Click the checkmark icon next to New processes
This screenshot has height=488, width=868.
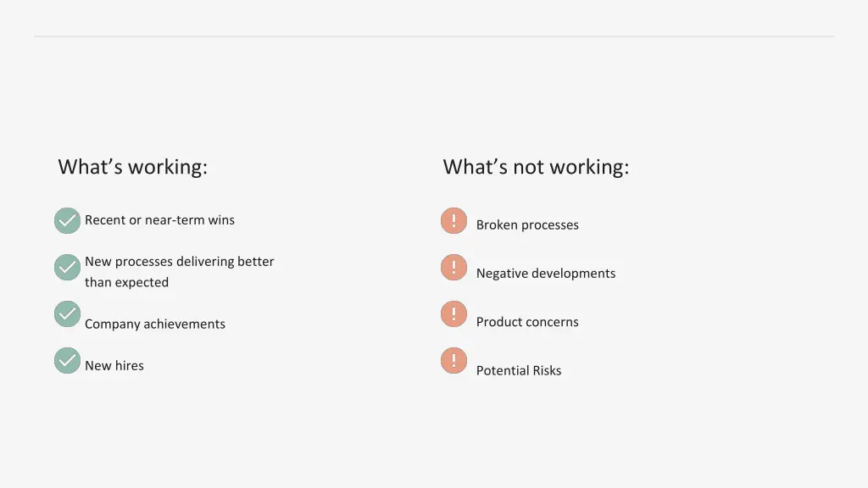pos(67,268)
